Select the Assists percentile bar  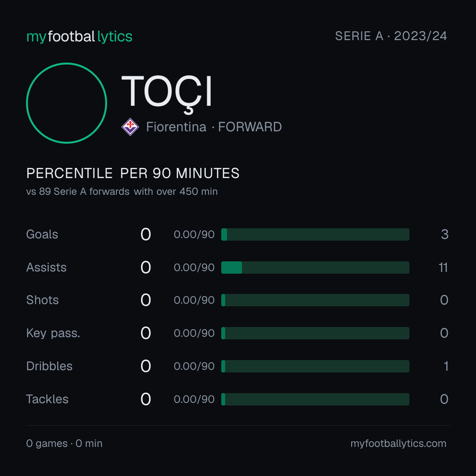pos(315,268)
